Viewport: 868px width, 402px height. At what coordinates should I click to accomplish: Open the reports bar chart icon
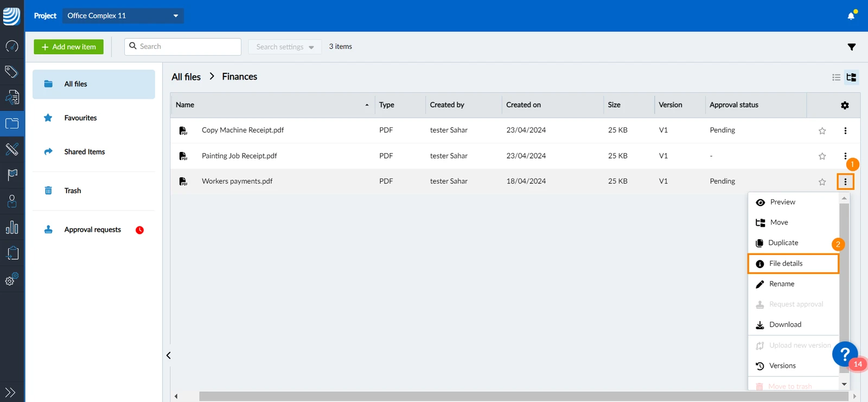tap(11, 227)
